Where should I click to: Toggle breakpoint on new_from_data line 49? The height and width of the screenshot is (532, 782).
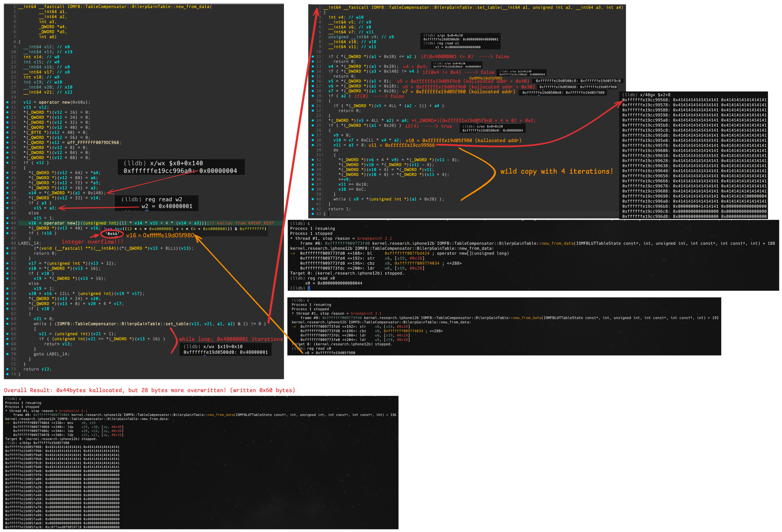pyautogui.click(x=7, y=248)
